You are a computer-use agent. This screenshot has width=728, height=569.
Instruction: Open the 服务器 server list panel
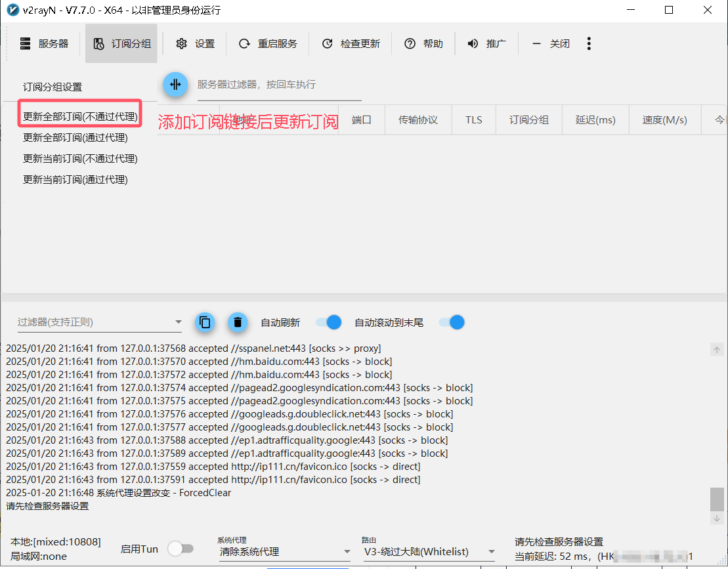[43, 43]
